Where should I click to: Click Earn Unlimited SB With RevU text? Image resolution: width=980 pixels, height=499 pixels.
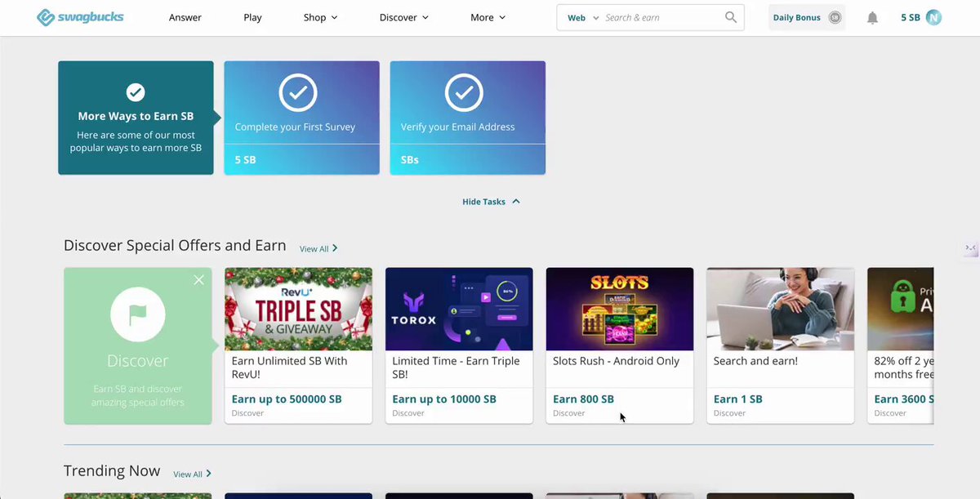pyautogui.click(x=289, y=368)
